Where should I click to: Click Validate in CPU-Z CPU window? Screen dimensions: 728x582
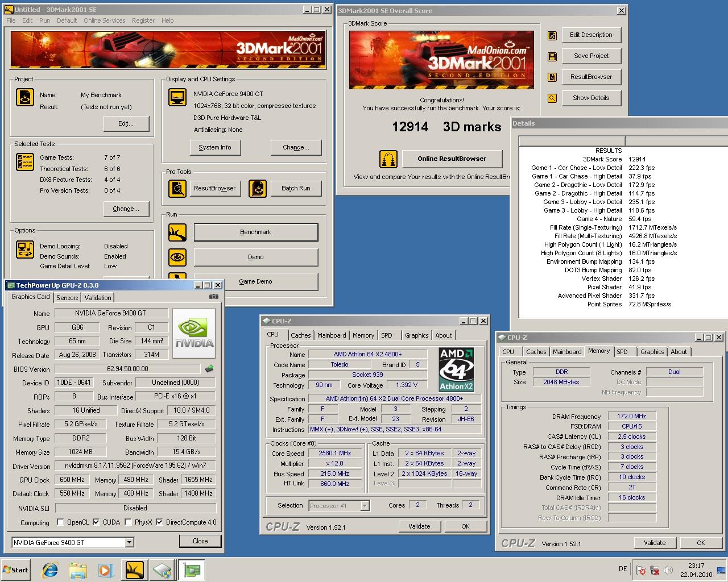pyautogui.click(x=419, y=526)
